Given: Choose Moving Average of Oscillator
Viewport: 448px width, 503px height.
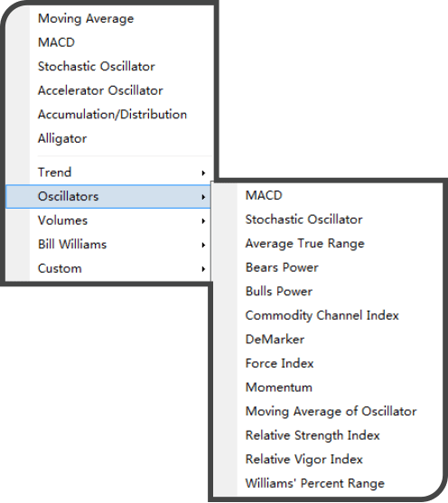Looking at the screenshot, I should [x=331, y=412].
